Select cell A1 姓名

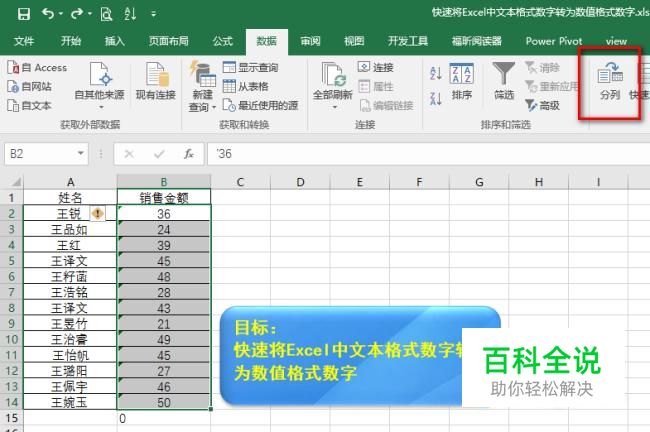click(x=70, y=197)
